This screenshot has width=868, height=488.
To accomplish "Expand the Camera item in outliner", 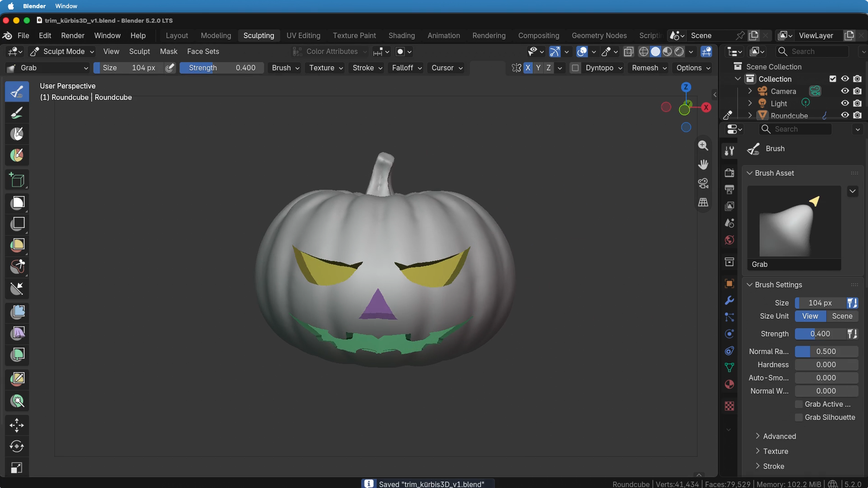I will click(x=750, y=91).
